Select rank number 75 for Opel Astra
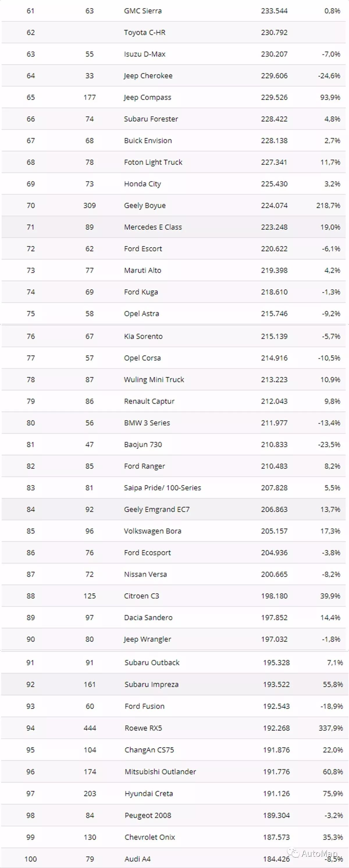The image size is (349, 868). pyautogui.click(x=31, y=314)
